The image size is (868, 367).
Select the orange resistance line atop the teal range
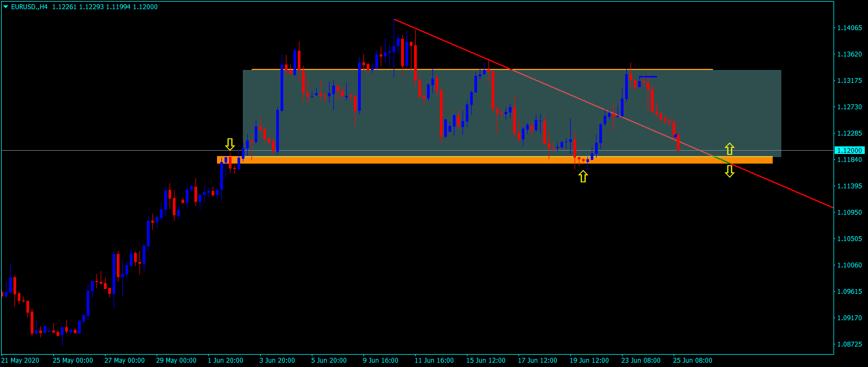(482, 69)
